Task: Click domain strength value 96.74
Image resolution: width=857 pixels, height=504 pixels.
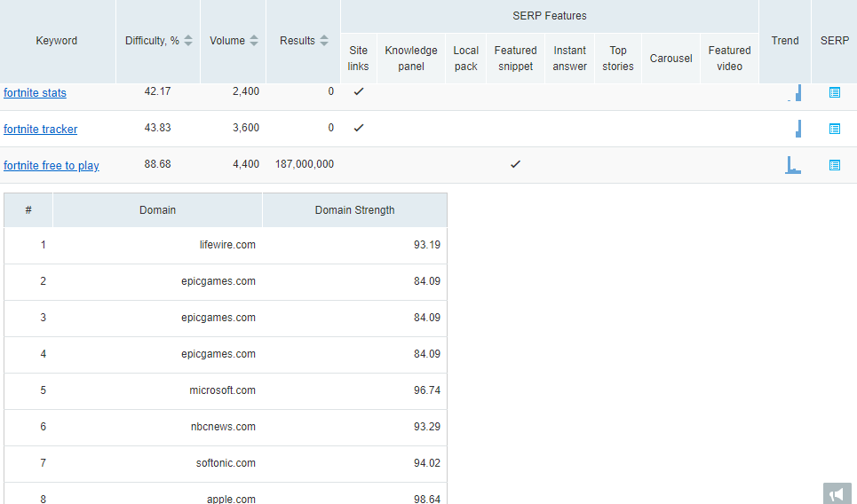Action: (427, 390)
